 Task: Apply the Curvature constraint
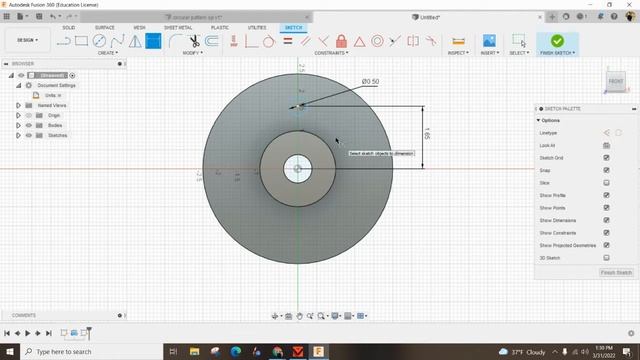coord(431,41)
